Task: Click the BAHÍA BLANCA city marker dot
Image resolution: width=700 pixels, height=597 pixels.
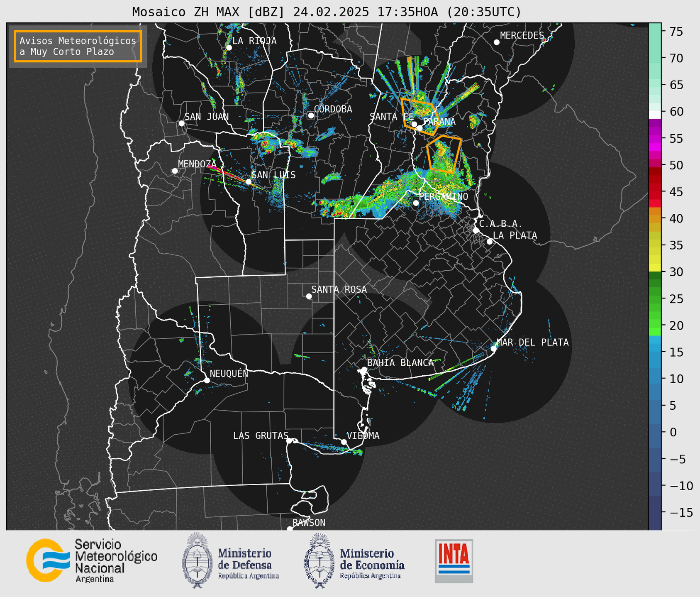Action: tap(364, 369)
